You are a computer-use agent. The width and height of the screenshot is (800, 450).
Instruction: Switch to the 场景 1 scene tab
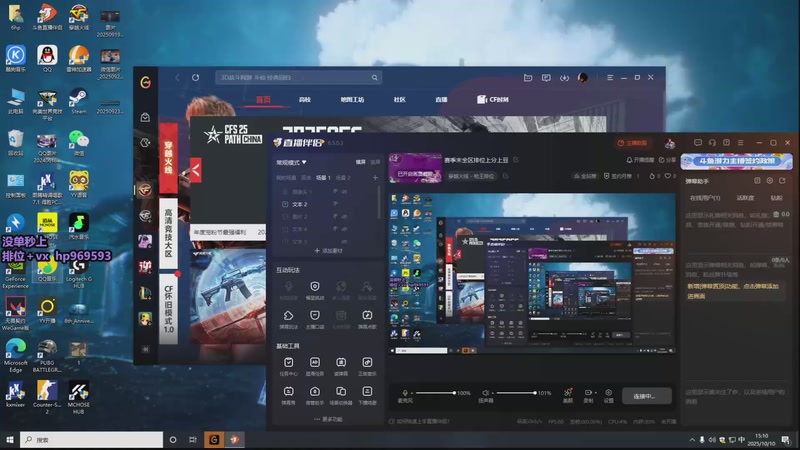(x=323, y=178)
